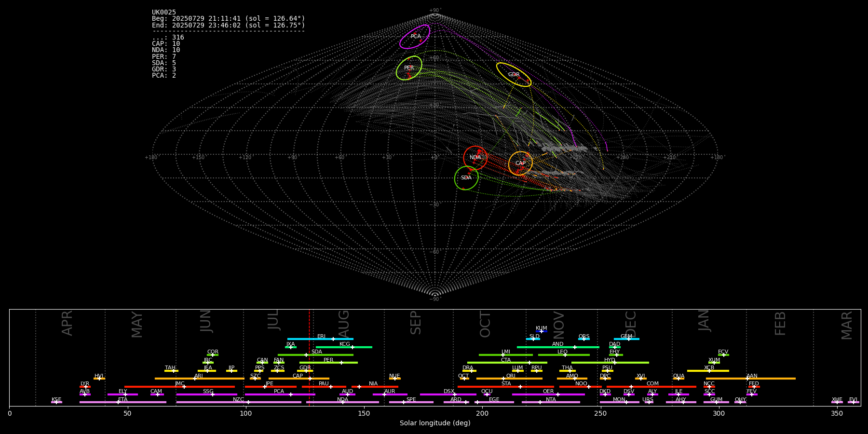Click the ERI shower bar in timeline

pyautogui.click(x=320, y=339)
